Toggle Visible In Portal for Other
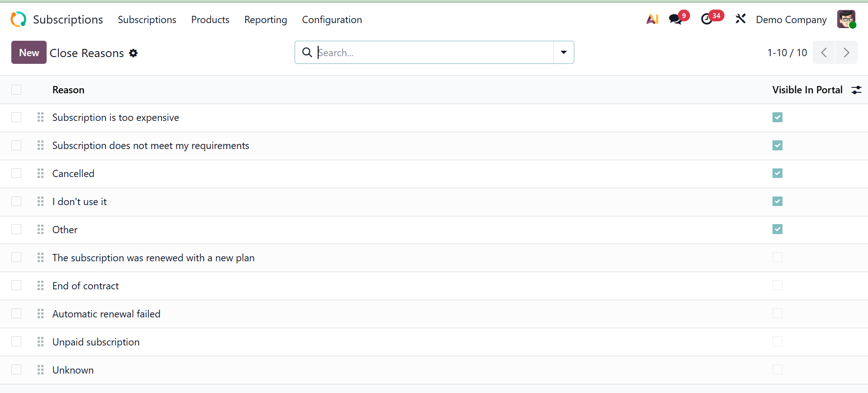868x393 pixels. click(x=777, y=230)
